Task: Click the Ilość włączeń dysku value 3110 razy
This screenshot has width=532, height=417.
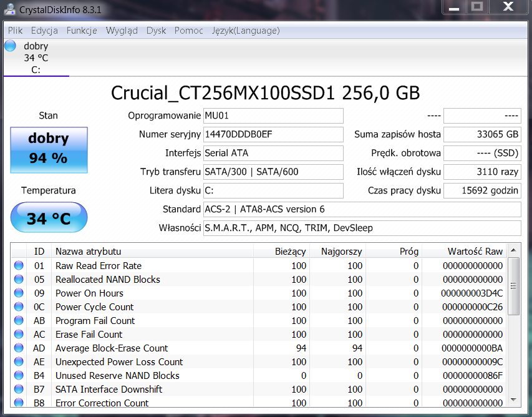Action: (482, 172)
